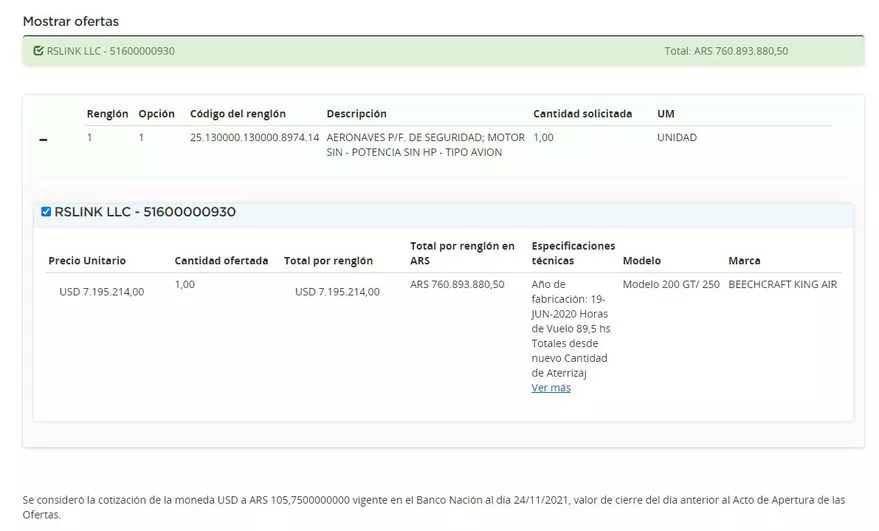The width and height of the screenshot is (879, 531).
Task: Click the 'Mostrar ofertas' heading
Action: (x=70, y=20)
